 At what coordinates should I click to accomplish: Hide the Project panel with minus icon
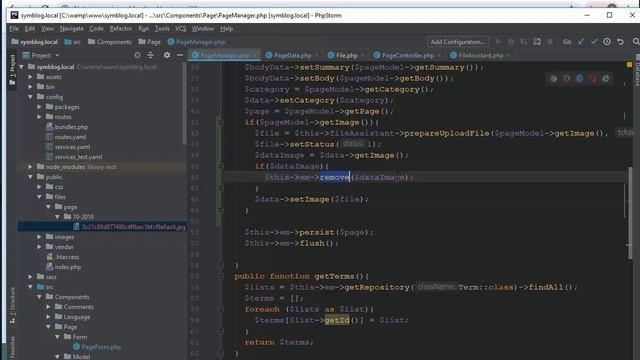click(x=180, y=55)
